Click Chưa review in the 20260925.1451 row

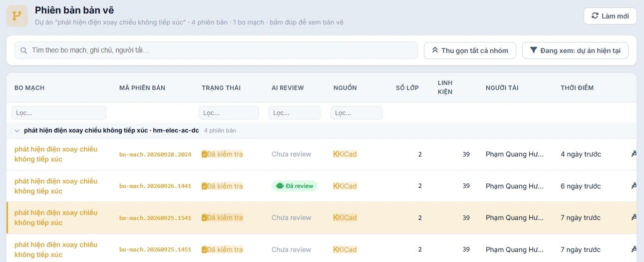pos(292,249)
